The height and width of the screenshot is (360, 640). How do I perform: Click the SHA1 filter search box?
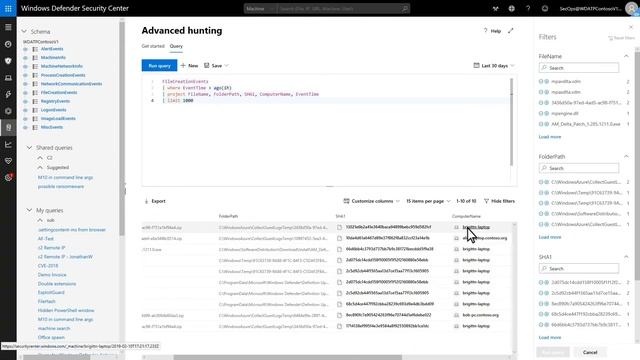(x=579, y=269)
